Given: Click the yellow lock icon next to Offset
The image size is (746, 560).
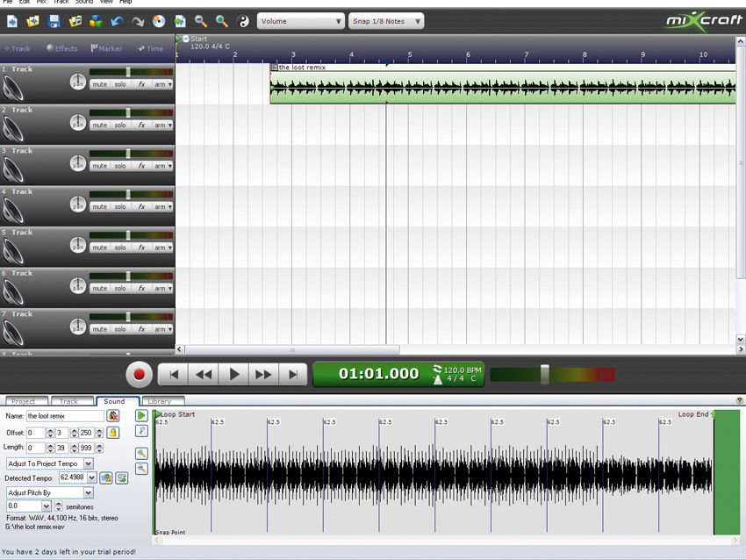Looking at the screenshot, I should coord(113,433).
